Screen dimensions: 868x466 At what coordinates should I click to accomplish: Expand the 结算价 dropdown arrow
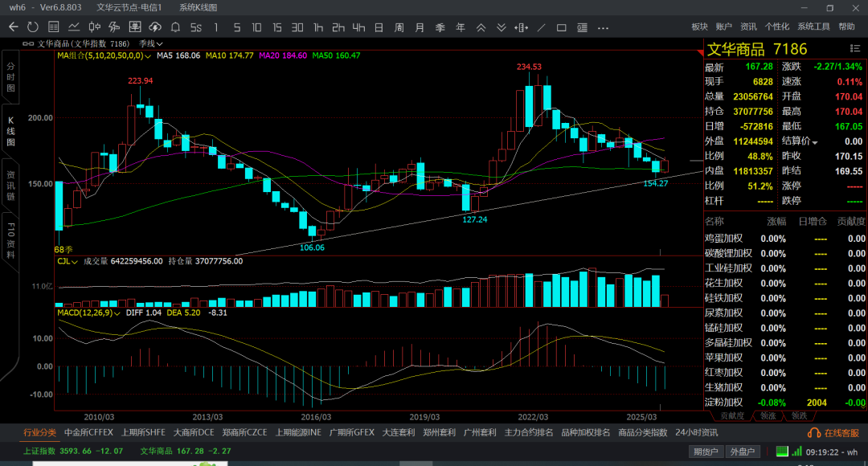(815, 142)
